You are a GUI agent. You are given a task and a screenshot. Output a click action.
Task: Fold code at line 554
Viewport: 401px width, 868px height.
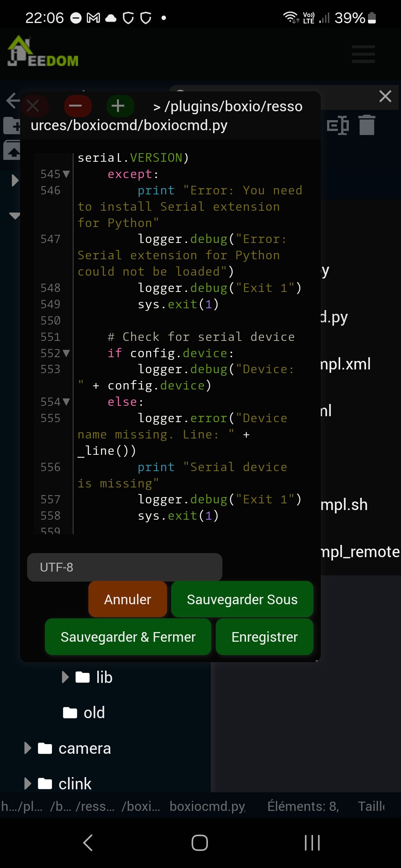66,402
